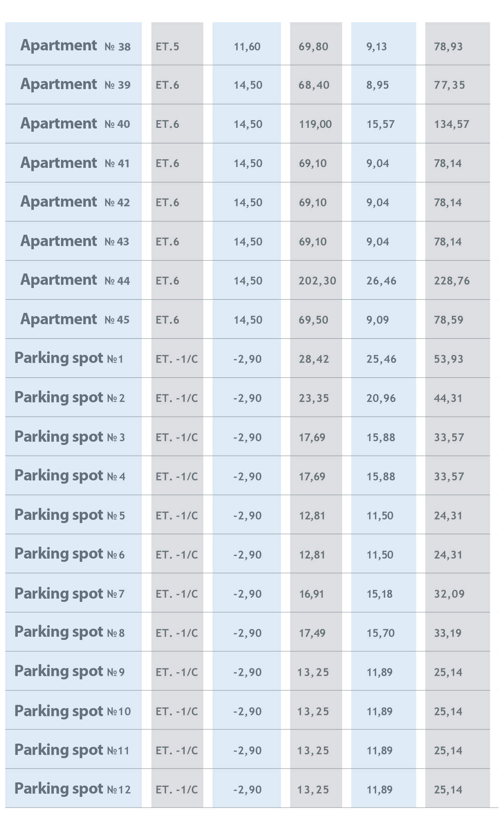The image size is (504, 824).
Task: Click the 228,76 total value
Action: [x=451, y=281]
